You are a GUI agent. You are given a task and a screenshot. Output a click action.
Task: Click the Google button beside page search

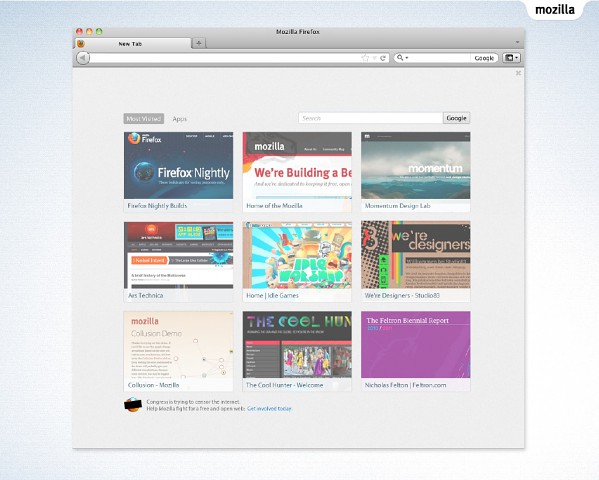coord(457,118)
